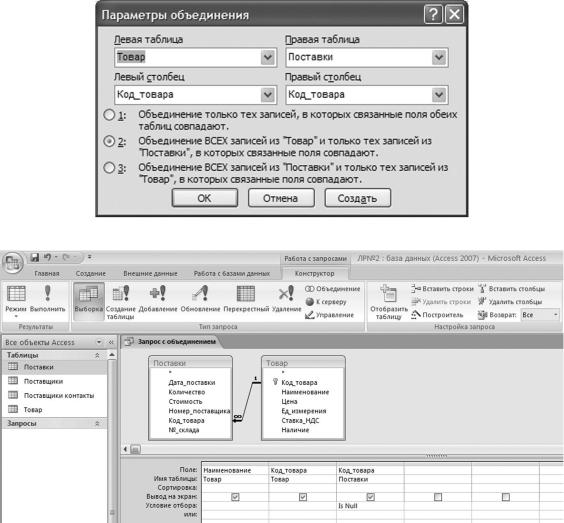Image resolution: width=564 pixels, height=523 pixels.
Task: Select the Создание таблицы query type icon
Action: [x=121, y=301]
